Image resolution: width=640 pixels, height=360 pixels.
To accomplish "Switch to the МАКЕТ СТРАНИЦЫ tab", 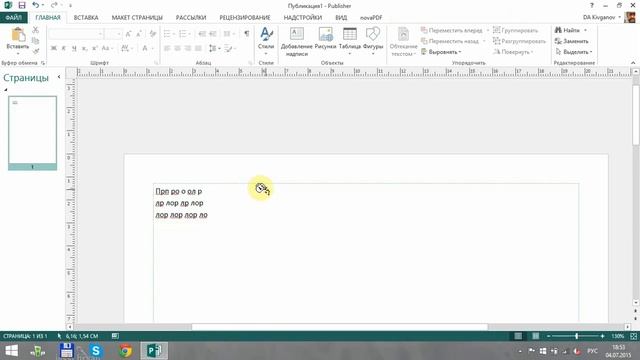I will pos(137,18).
